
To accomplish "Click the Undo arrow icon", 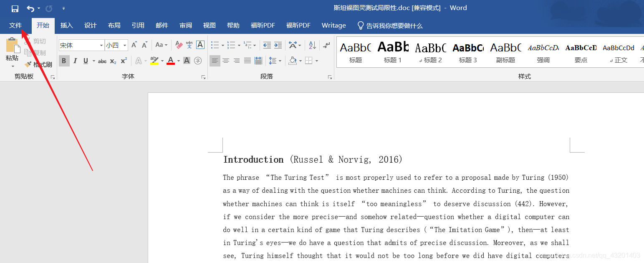I will point(30,8).
